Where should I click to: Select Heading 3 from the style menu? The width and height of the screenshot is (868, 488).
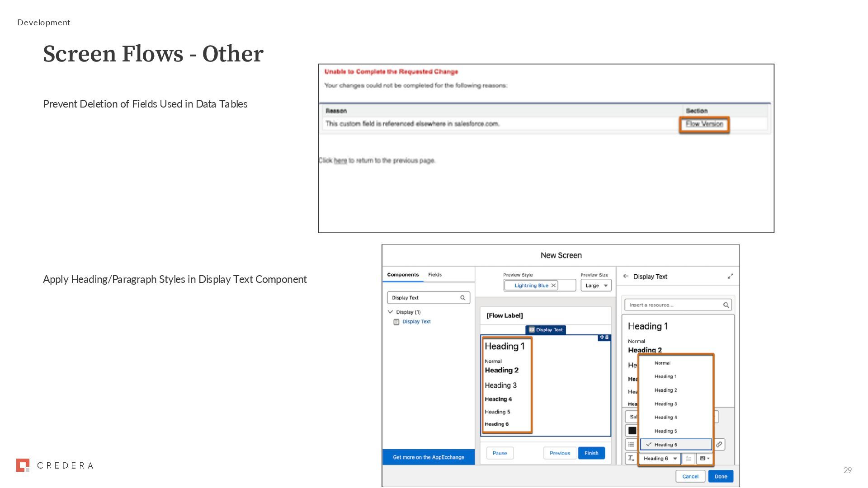[665, 404]
